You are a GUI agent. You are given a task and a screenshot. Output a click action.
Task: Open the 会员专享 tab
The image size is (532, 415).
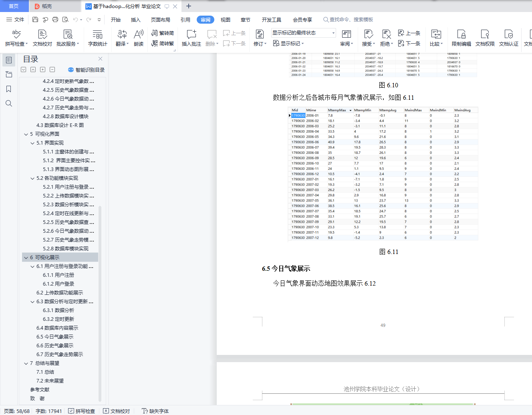302,20
